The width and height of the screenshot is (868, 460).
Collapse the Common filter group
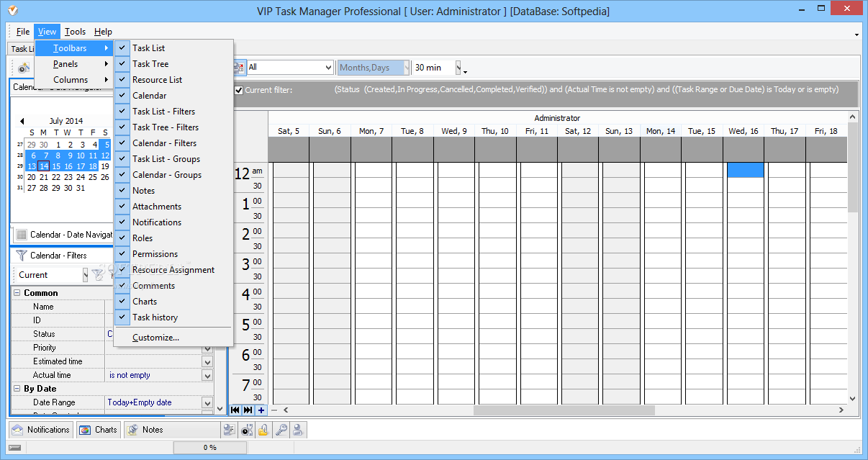pyautogui.click(x=17, y=293)
